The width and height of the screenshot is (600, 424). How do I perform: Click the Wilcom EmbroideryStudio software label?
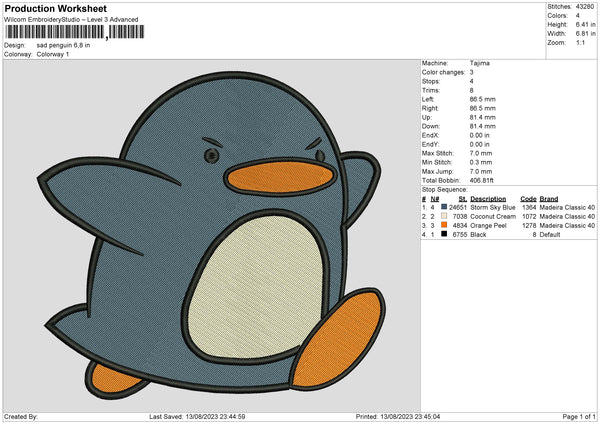tap(71, 20)
